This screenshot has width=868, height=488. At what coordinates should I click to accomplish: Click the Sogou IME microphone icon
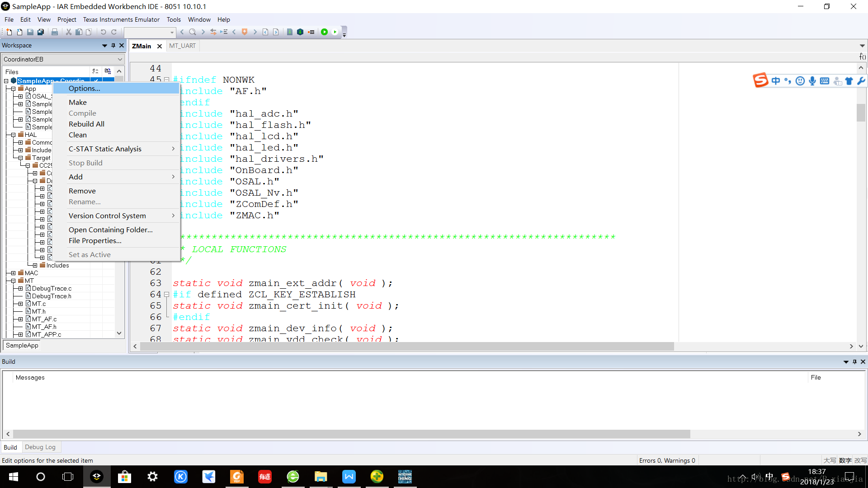pyautogui.click(x=812, y=81)
